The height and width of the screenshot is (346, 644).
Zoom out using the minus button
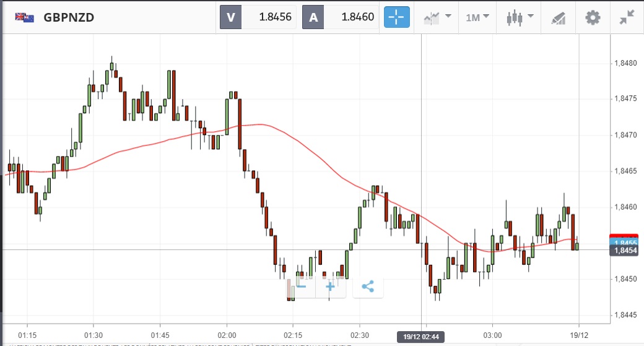[301, 286]
